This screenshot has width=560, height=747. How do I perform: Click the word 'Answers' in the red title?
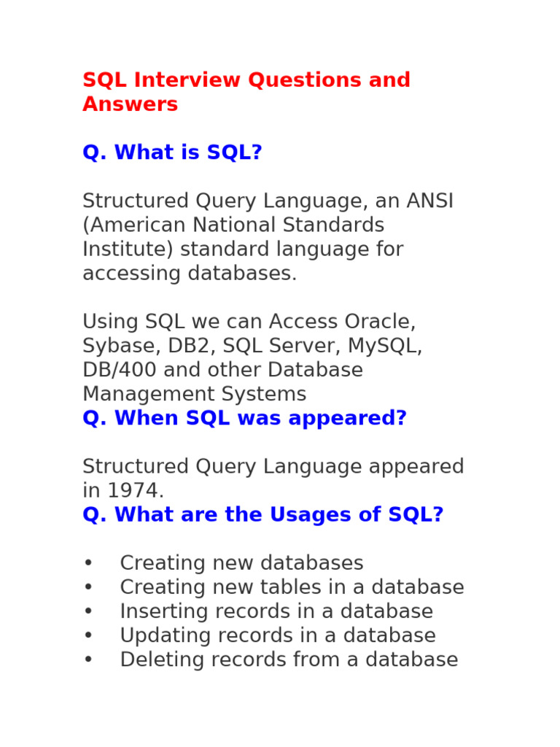coord(130,104)
